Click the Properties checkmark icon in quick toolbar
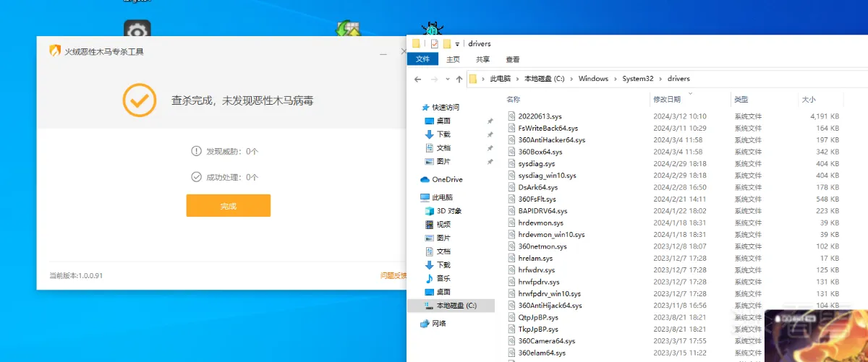 point(434,43)
